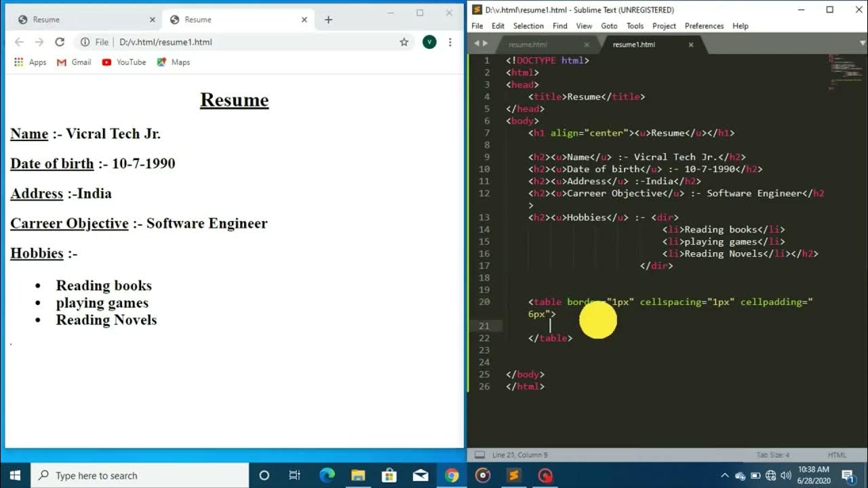
Task: Open Windows Start menu
Action: [15, 475]
